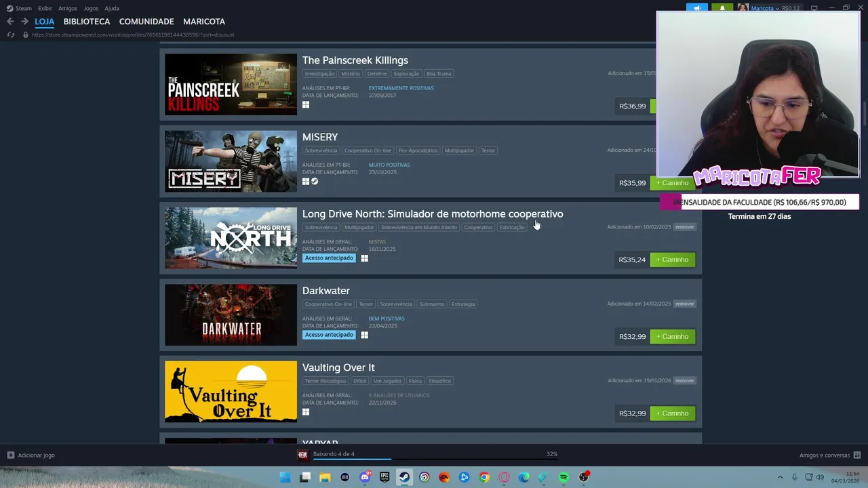This screenshot has height=488, width=868.
Task: Open The Painscreek Killings title link
Action: [355, 60]
